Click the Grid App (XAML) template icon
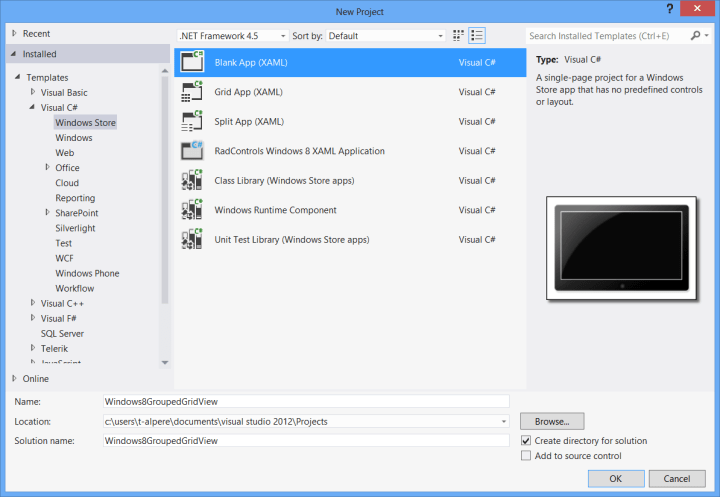720x497 pixels. [x=191, y=92]
